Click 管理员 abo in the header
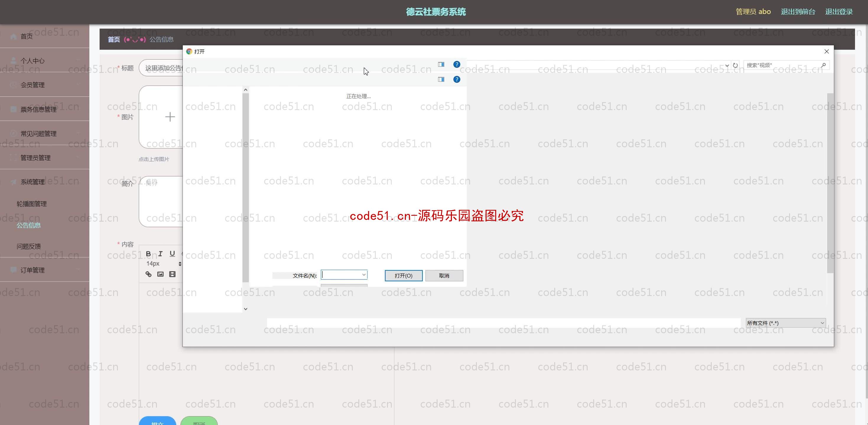The width and height of the screenshot is (868, 425). coord(753,12)
